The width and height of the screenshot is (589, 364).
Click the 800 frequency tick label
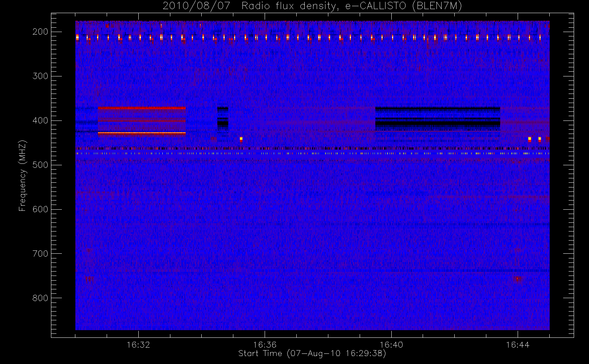[x=40, y=298]
